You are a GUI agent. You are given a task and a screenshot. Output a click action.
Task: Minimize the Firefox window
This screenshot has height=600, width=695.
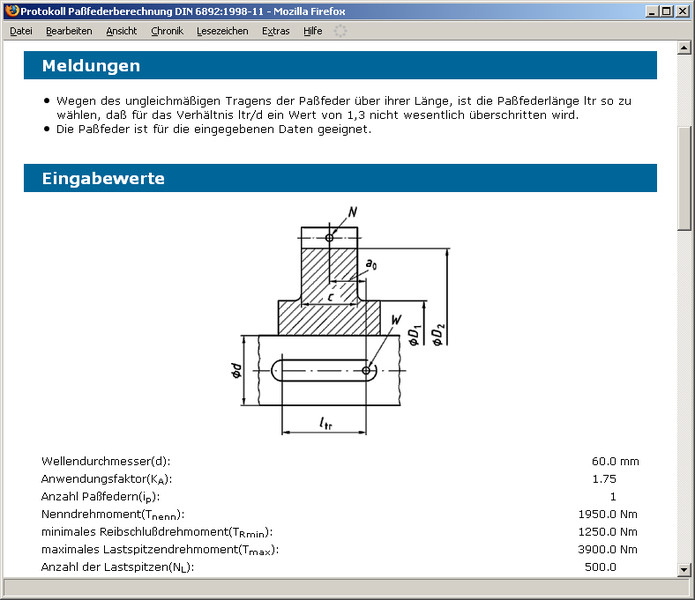click(647, 11)
